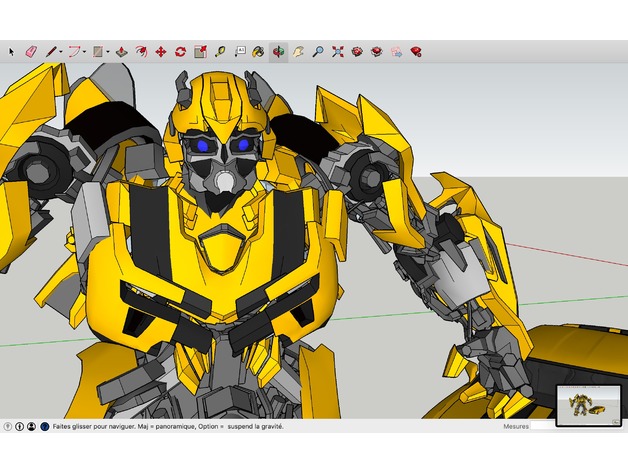
Task: Click the Mesures input field
Action: 543,426
